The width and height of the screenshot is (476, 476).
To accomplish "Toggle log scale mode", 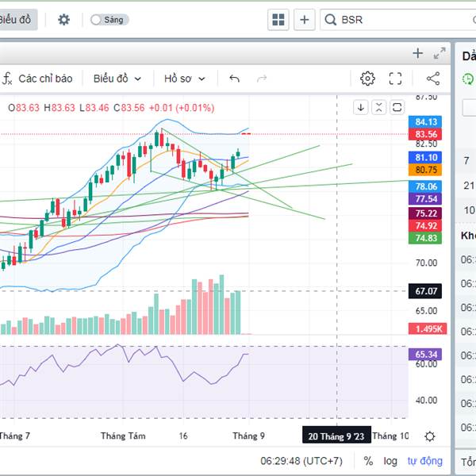I will pos(390,461).
